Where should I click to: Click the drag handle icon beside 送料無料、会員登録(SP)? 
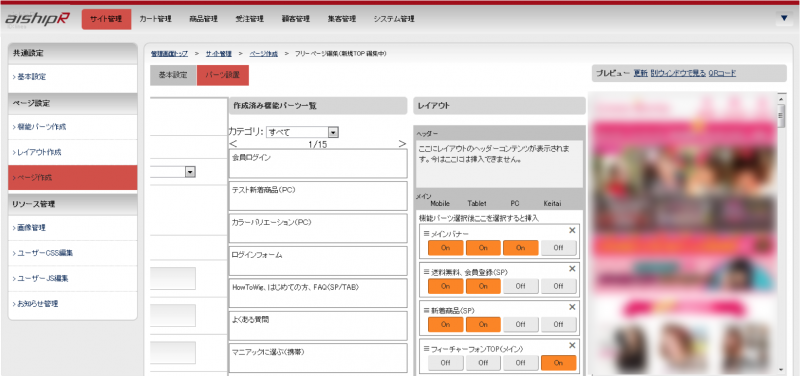[427, 272]
